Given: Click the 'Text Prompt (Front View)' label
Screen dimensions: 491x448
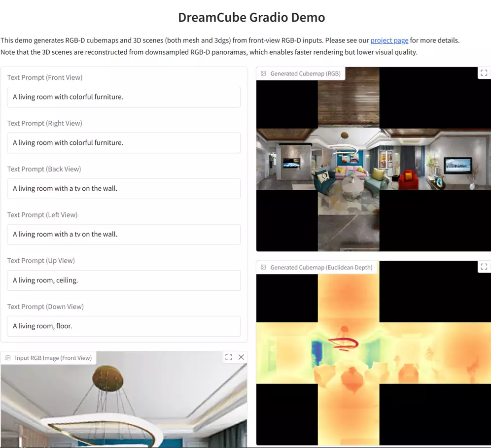Looking at the screenshot, I should pyautogui.click(x=45, y=77).
